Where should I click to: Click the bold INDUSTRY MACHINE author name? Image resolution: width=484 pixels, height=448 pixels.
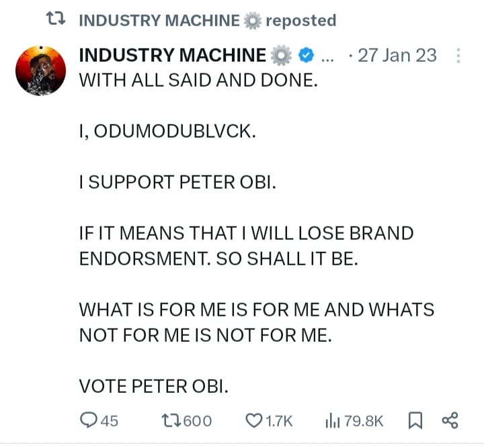pyautogui.click(x=173, y=54)
